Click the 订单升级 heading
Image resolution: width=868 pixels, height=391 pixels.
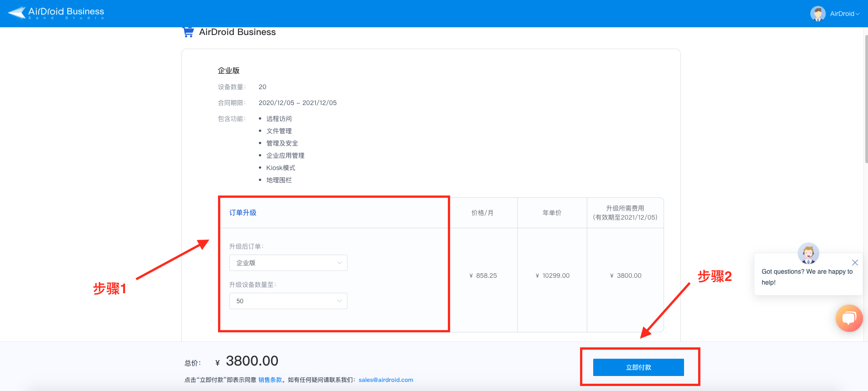(x=243, y=213)
